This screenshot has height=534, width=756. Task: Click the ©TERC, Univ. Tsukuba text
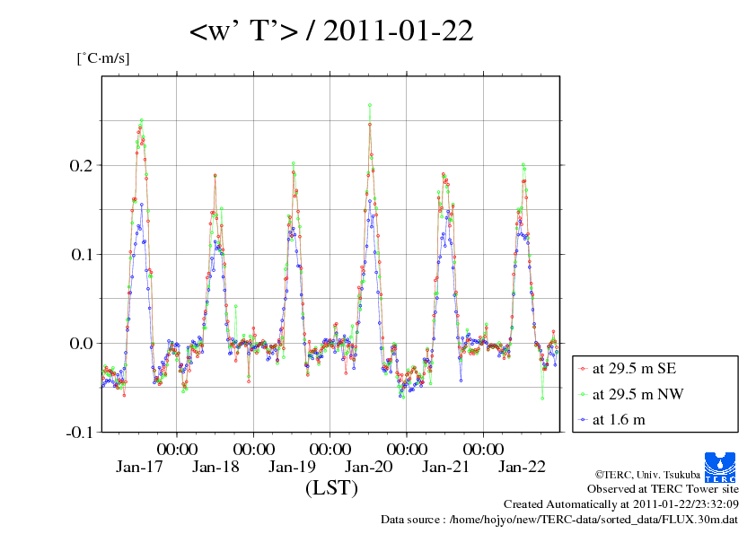647,475
